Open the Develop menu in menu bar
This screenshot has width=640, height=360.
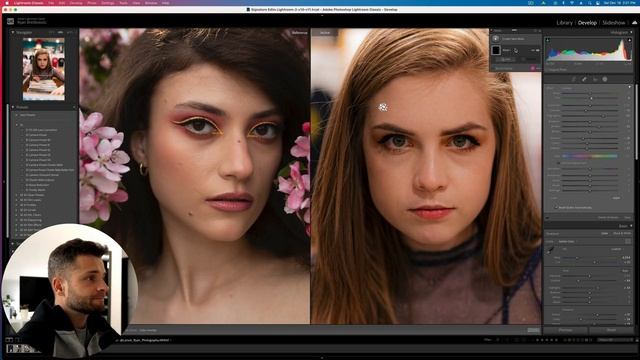point(76,3)
